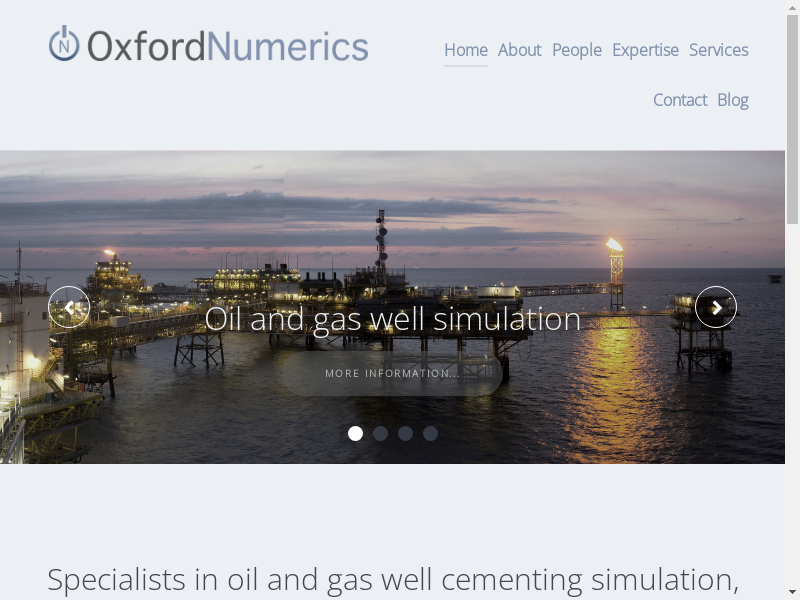Navigate to the People page
The width and height of the screenshot is (800, 600).
(x=577, y=50)
